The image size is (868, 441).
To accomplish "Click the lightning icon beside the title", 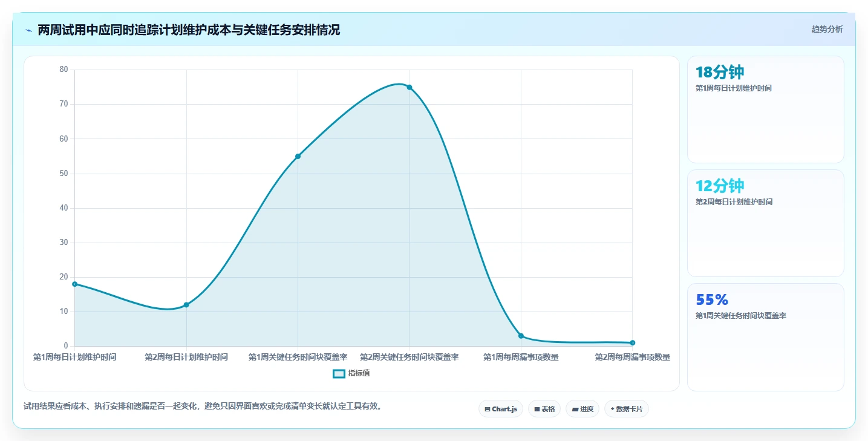I will 28,30.
